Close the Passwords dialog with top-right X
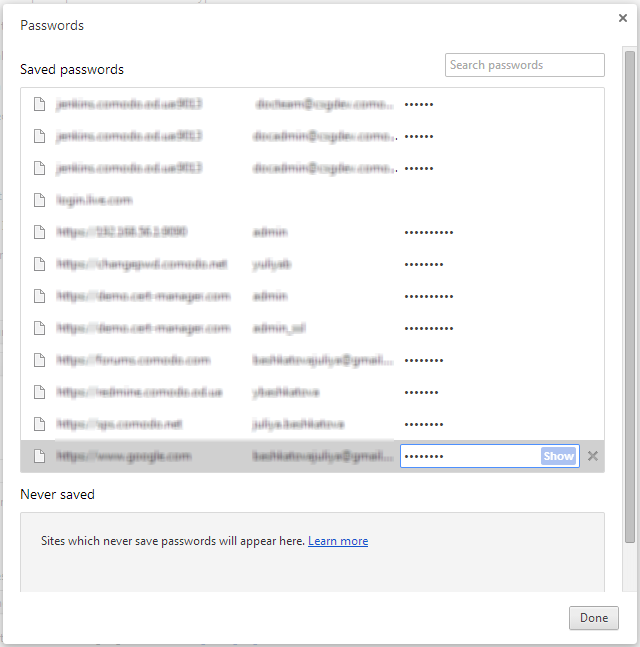This screenshot has height=647, width=640. click(623, 18)
